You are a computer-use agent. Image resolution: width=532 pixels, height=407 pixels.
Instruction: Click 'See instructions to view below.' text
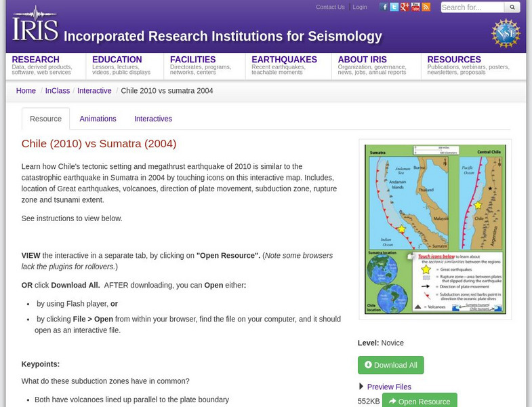point(72,218)
